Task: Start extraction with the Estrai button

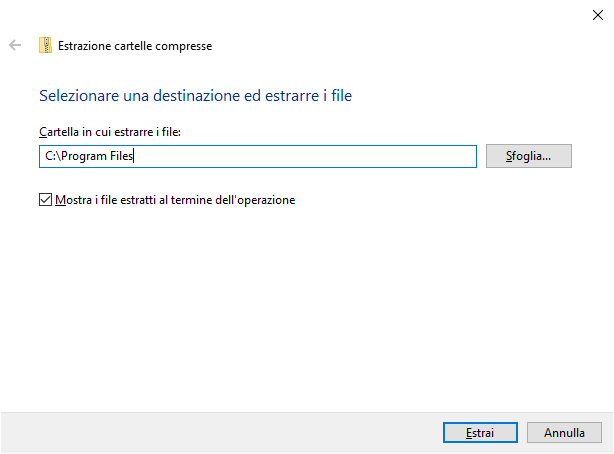Action: (x=480, y=433)
